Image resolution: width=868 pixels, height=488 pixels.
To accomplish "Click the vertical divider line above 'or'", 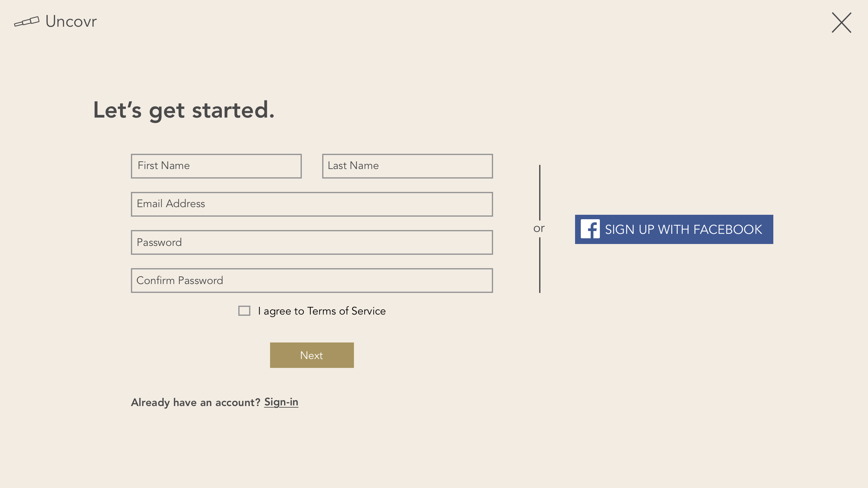I will [539, 193].
